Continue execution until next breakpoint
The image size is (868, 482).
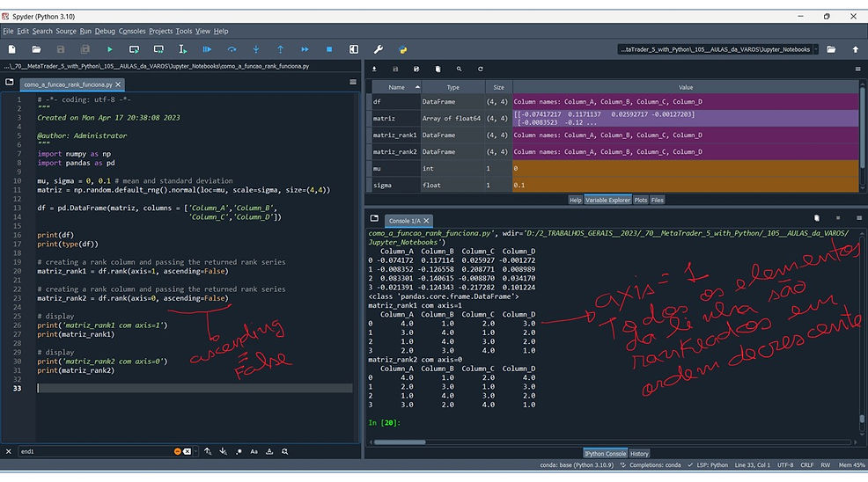pos(305,49)
